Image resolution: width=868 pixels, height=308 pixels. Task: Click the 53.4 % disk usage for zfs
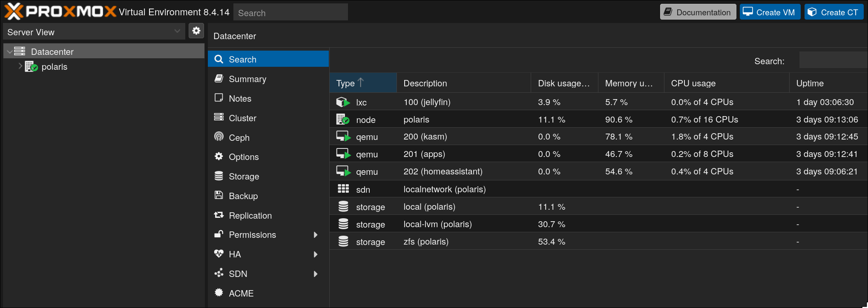point(552,242)
